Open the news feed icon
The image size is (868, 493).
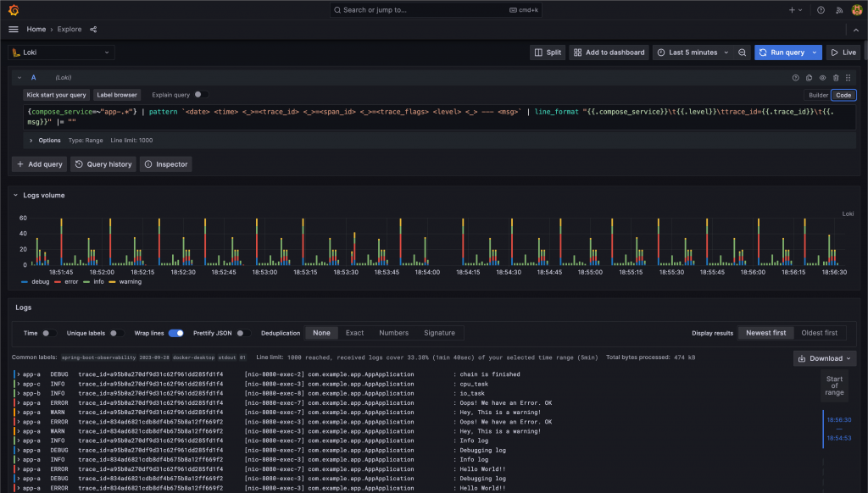point(839,10)
